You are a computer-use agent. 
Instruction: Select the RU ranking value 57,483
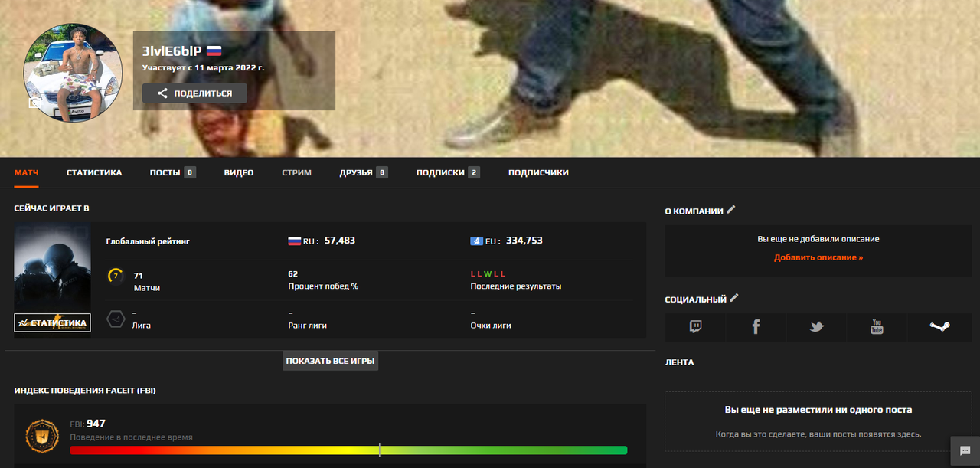pos(340,241)
